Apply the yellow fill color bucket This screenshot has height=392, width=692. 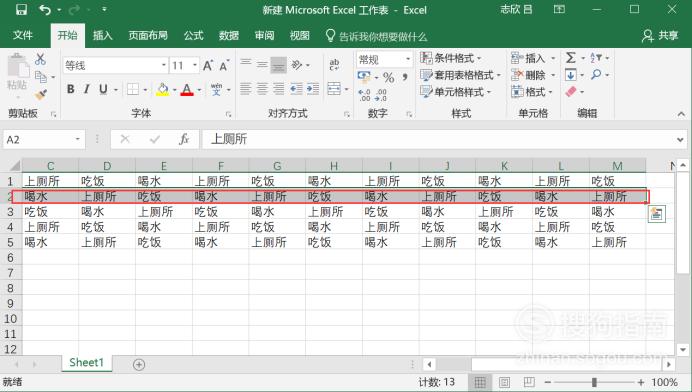[x=162, y=89]
